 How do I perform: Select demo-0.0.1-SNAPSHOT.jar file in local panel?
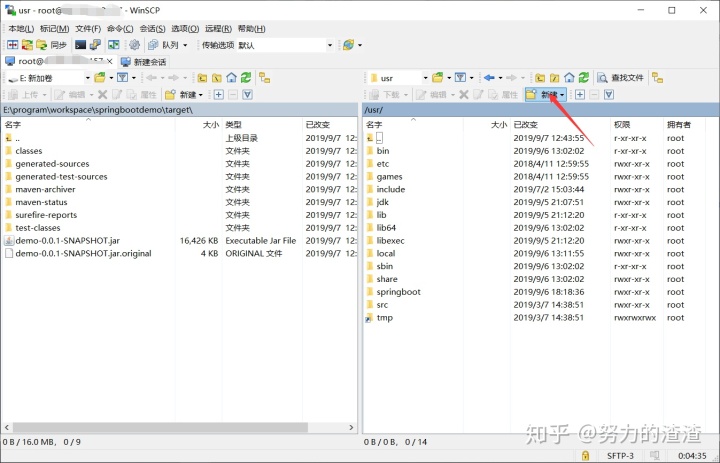[68, 241]
